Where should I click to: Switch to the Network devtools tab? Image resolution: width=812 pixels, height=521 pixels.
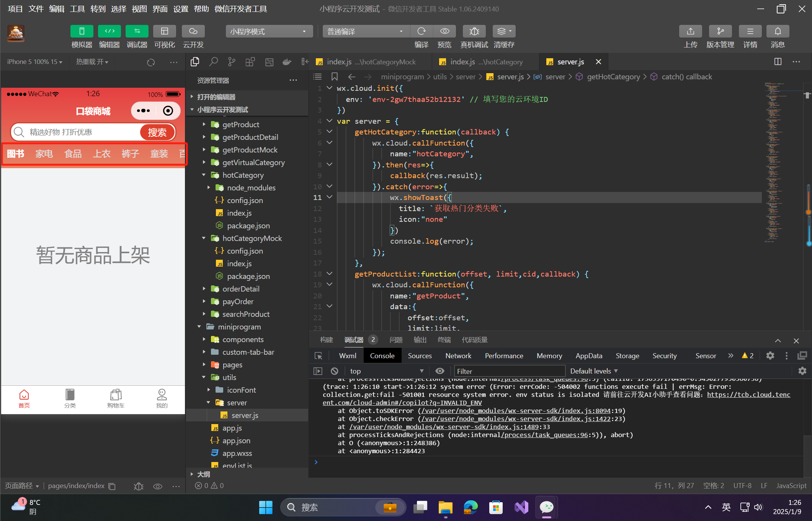pos(458,356)
